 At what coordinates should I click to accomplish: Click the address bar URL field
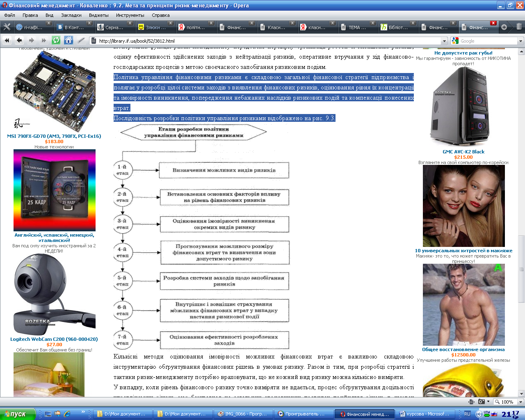coord(269,41)
